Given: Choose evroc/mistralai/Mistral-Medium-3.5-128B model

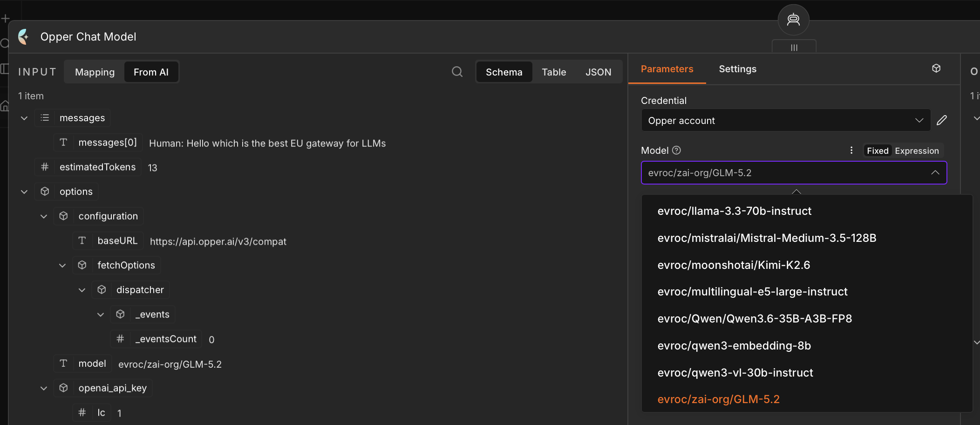Looking at the screenshot, I should (x=807, y=238).
